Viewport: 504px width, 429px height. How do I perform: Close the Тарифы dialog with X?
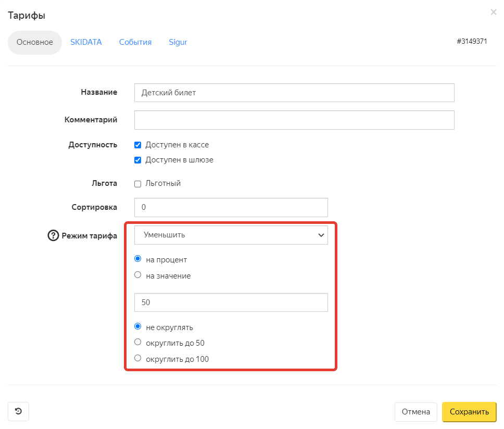click(x=493, y=12)
